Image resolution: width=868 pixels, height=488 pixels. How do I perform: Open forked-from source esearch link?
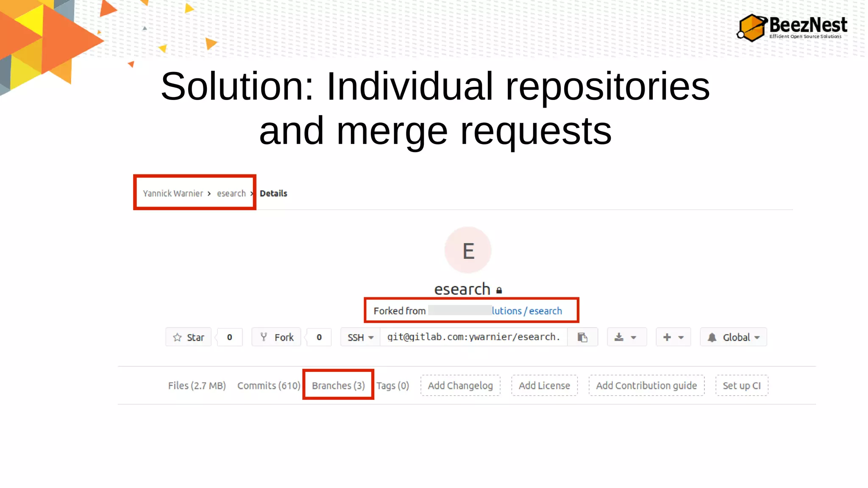(x=527, y=311)
